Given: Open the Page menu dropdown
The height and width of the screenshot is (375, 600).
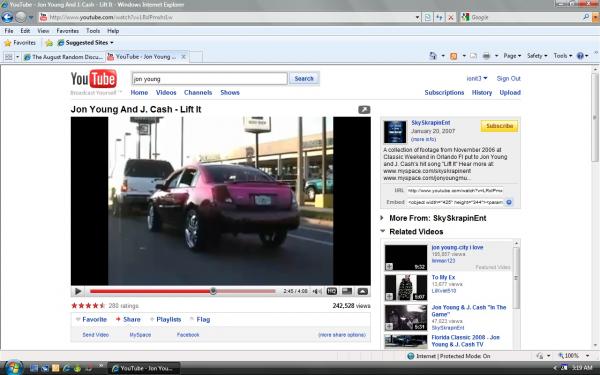Looking at the screenshot, I should point(512,56).
